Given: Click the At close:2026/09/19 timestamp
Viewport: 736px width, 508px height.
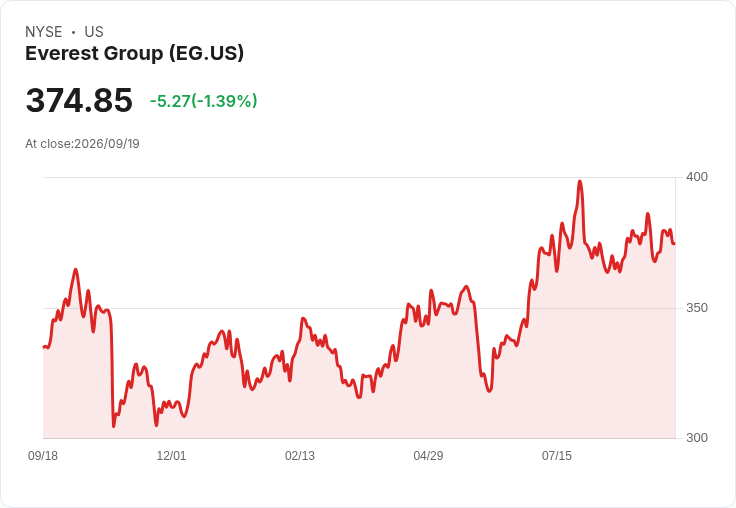Looking at the screenshot, I should pyautogui.click(x=83, y=144).
